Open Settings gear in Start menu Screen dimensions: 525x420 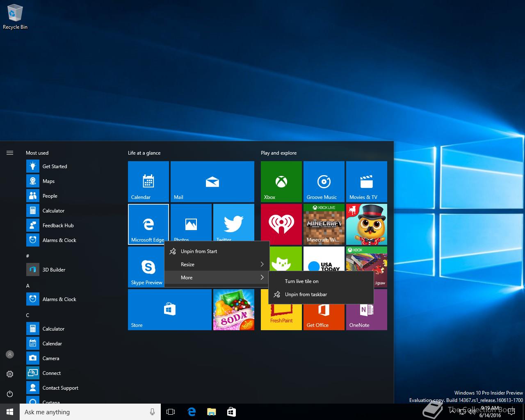10,374
